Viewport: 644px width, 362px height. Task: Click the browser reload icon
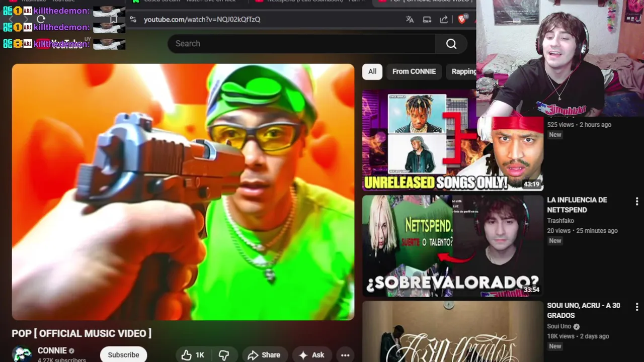(41, 19)
